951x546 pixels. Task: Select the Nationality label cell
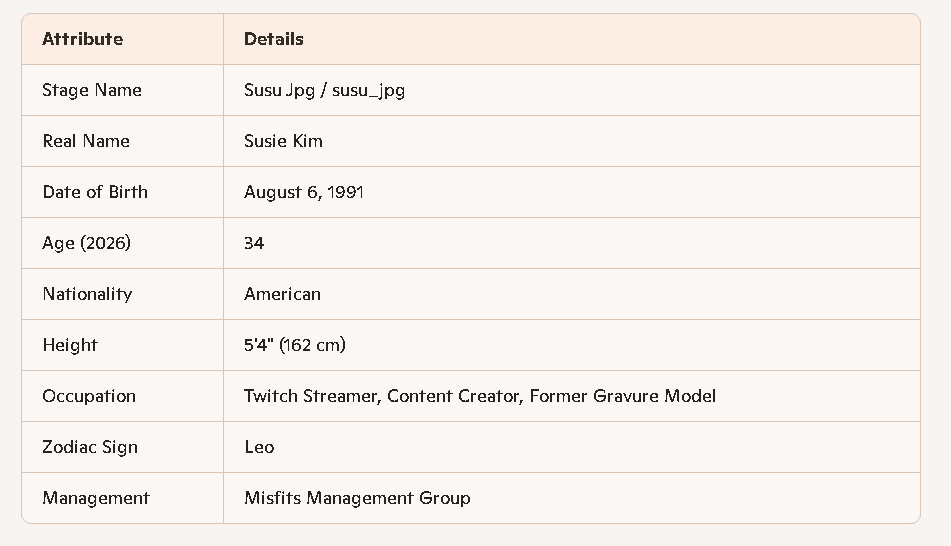[87, 294]
